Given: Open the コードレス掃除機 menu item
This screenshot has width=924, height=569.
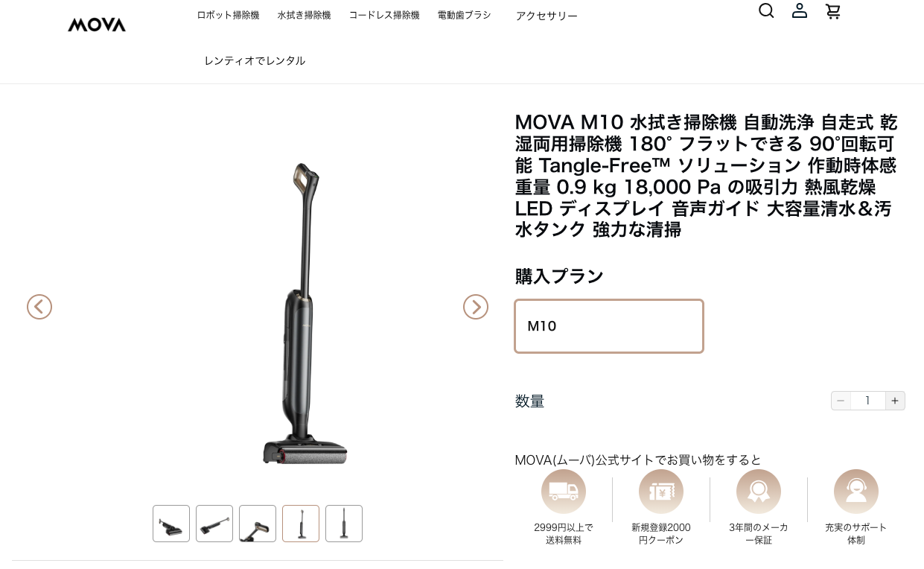Looking at the screenshot, I should pyautogui.click(x=384, y=15).
